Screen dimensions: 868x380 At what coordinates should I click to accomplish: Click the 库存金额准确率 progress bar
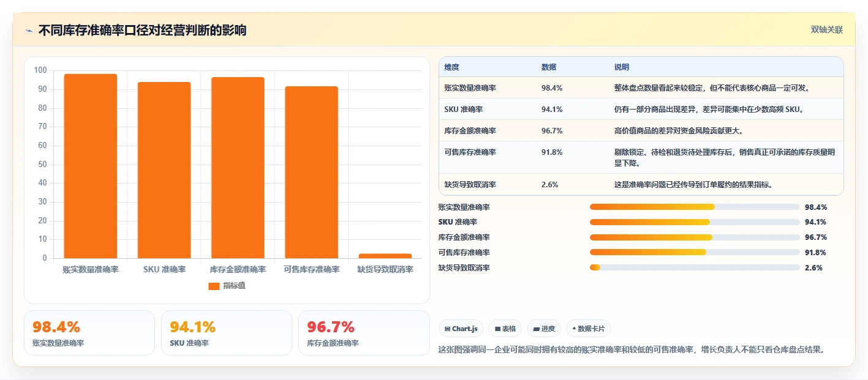(x=695, y=237)
